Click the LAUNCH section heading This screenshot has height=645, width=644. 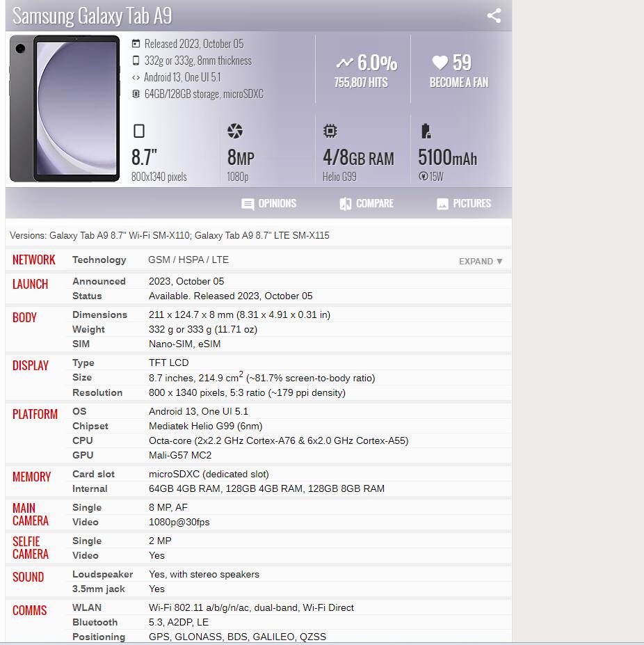(x=30, y=285)
